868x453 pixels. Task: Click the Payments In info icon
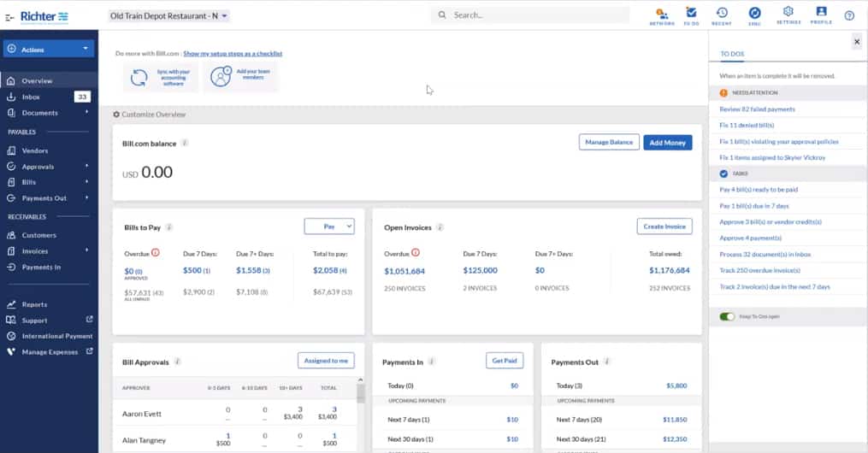click(x=432, y=362)
